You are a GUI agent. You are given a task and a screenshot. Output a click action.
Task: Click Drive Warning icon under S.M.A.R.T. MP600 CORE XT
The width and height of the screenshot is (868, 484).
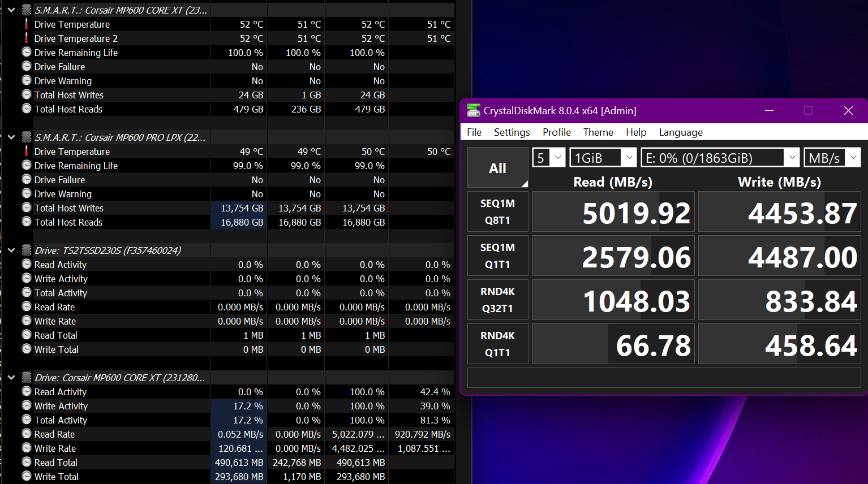[x=27, y=80]
